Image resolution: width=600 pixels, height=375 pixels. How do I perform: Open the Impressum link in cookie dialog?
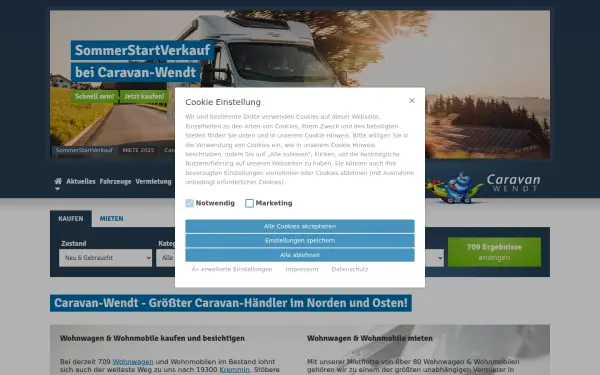[302, 269]
